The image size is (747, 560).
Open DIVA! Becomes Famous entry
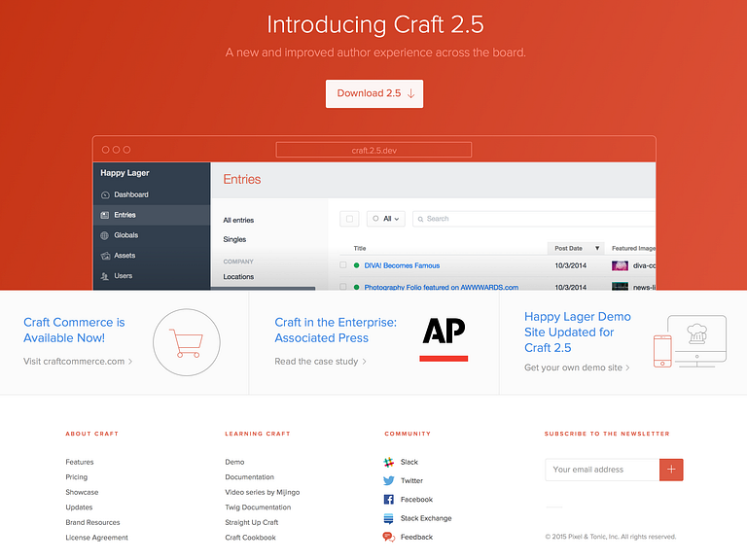402,265
